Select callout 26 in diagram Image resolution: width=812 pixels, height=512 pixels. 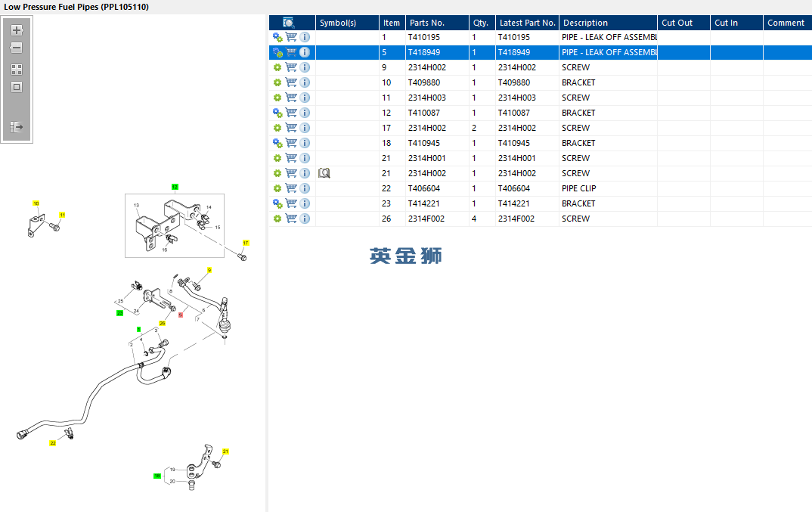[x=162, y=324]
